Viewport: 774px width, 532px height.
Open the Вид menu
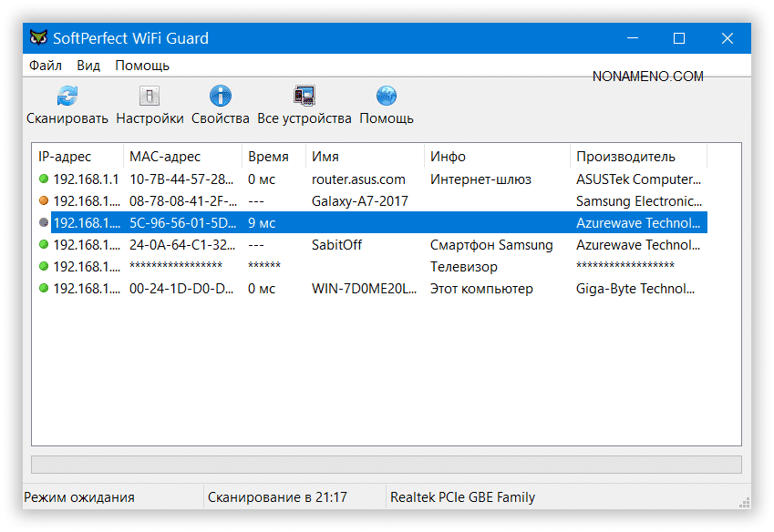point(88,66)
